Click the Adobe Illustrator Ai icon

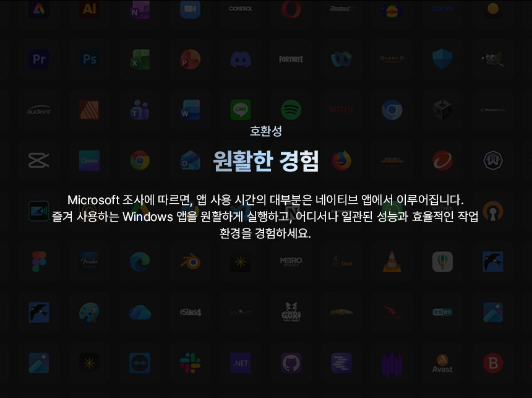click(89, 9)
